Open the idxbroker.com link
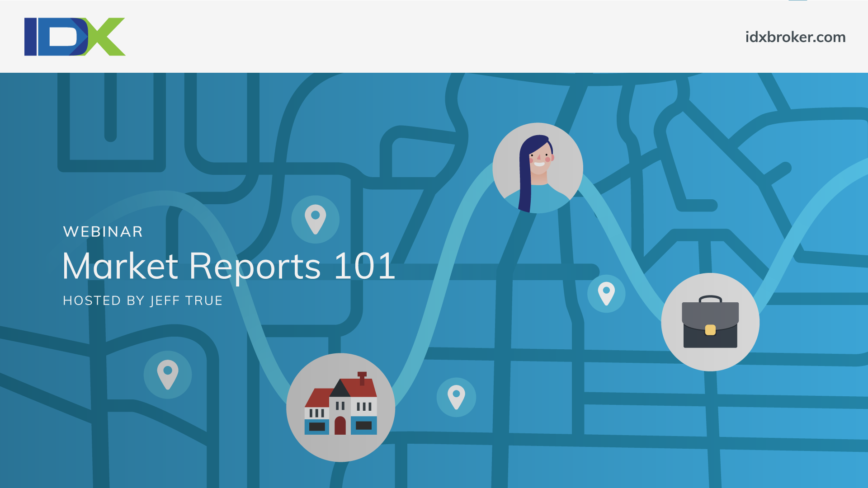This screenshot has height=488, width=868. (x=795, y=37)
